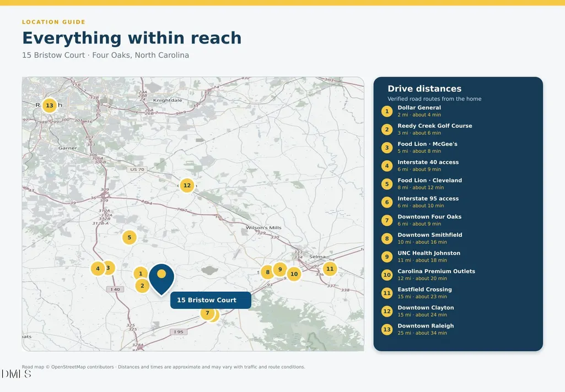Screen dimensions: 565x392
Task: Click the OpenStreetMap attribution footnote
Action: coord(163,367)
